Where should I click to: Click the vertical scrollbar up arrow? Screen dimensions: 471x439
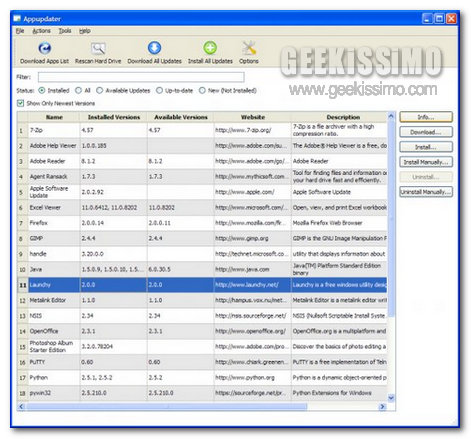click(x=391, y=116)
